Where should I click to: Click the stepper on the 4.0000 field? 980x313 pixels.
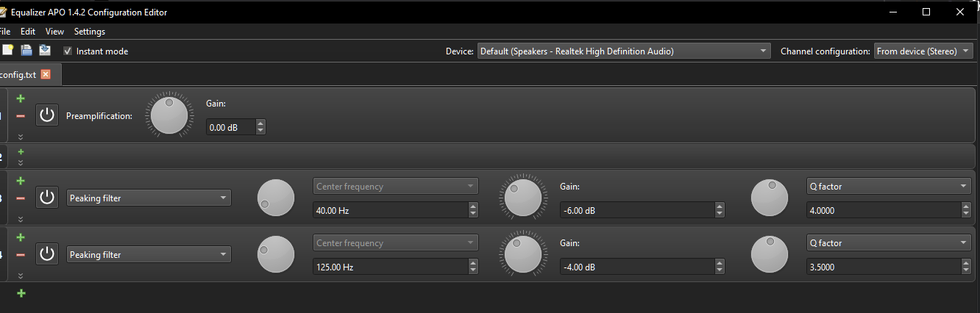pyautogui.click(x=966, y=210)
